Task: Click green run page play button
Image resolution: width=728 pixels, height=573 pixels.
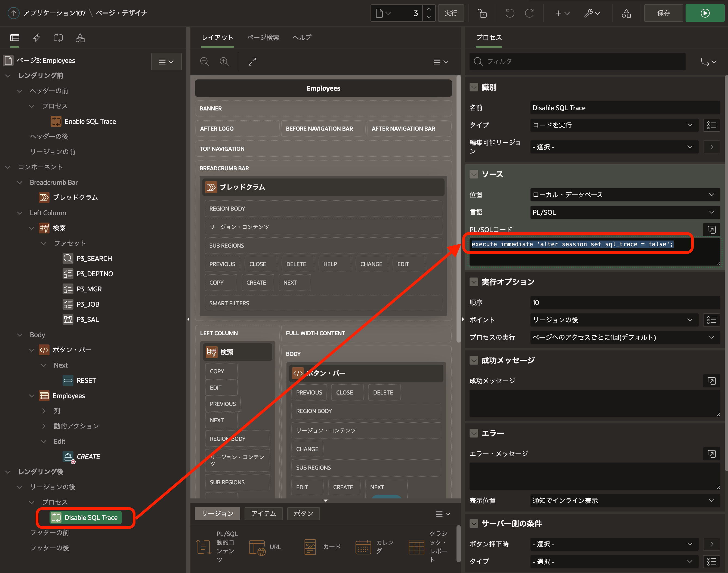Action: pyautogui.click(x=705, y=13)
